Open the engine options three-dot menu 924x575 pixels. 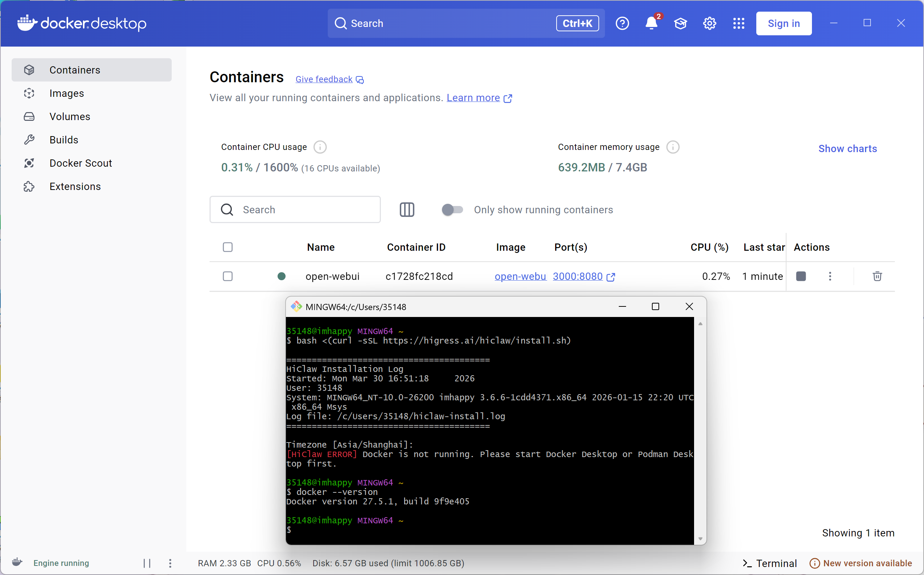click(x=170, y=563)
